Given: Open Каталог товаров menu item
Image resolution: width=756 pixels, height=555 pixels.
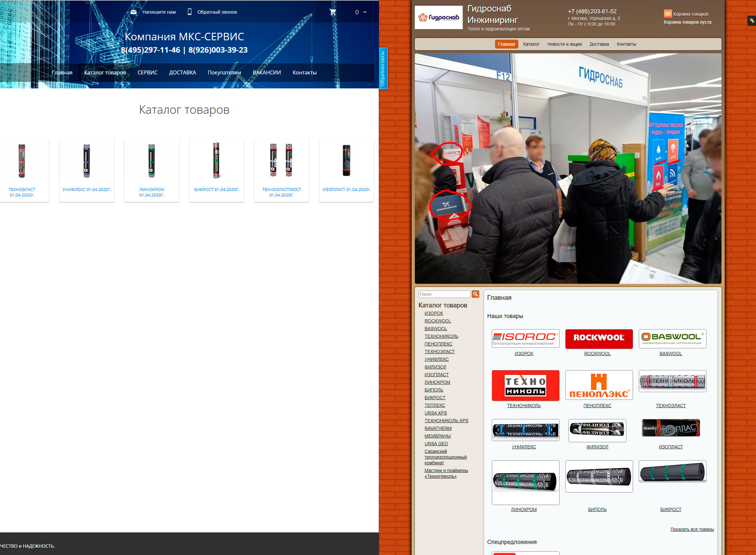Looking at the screenshot, I should click(x=105, y=73).
